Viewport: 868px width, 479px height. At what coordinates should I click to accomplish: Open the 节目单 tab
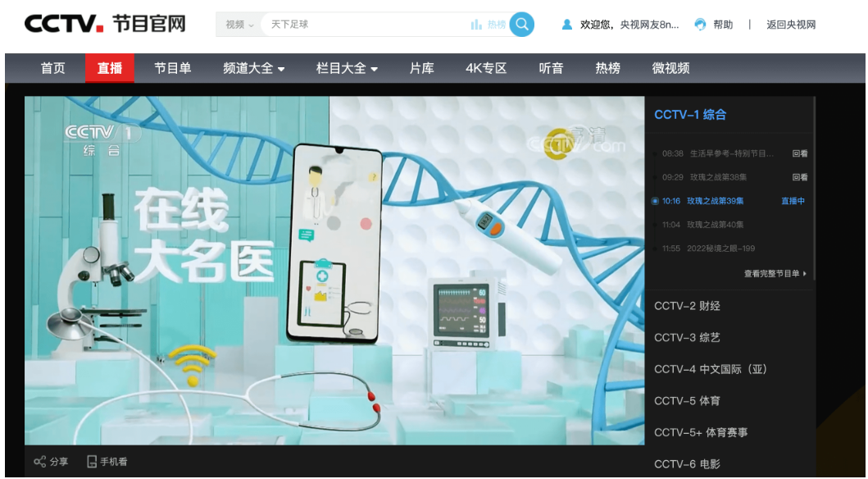172,68
